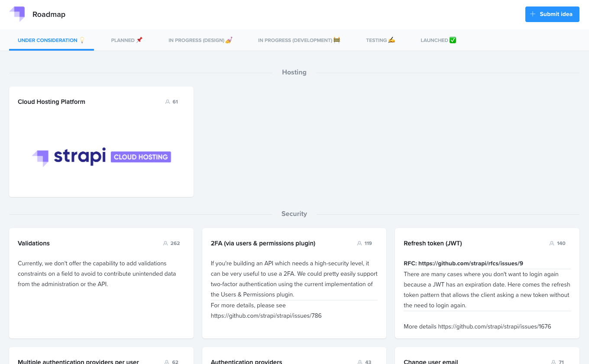Click the Security section heading

tap(294, 214)
